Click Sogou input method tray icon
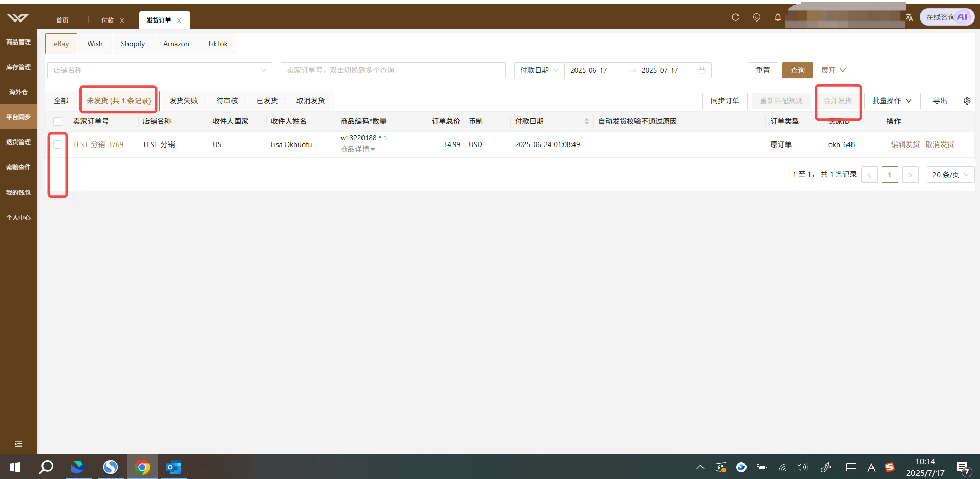This screenshot has height=479, width=980. 890,467
